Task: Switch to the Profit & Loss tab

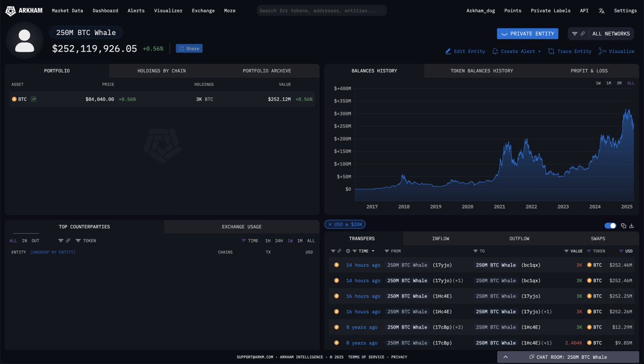Action: pyautogui.click(x=589, y=70)
